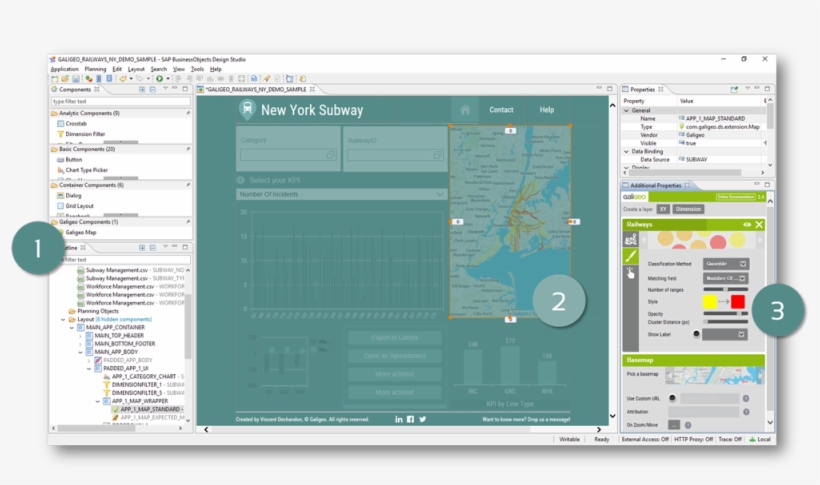Click Help in the app header
The height and width of the screenshot is (485, 820).
click(546, 110)
